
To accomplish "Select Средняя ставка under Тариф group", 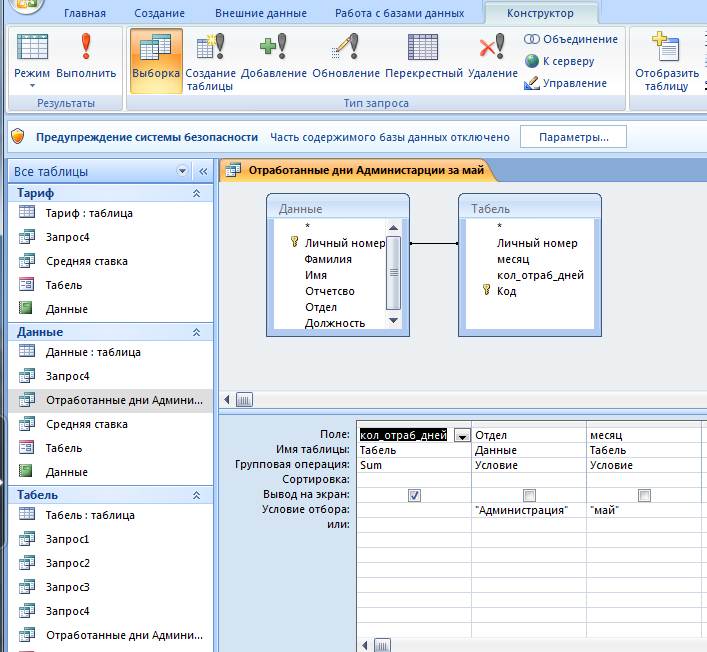I will pos(110,261).
